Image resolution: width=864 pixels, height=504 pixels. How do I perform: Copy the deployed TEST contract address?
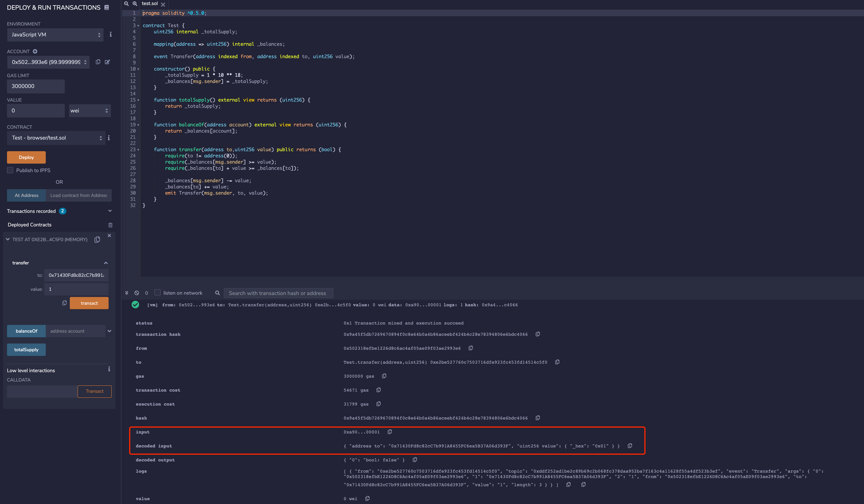(97, 240)
